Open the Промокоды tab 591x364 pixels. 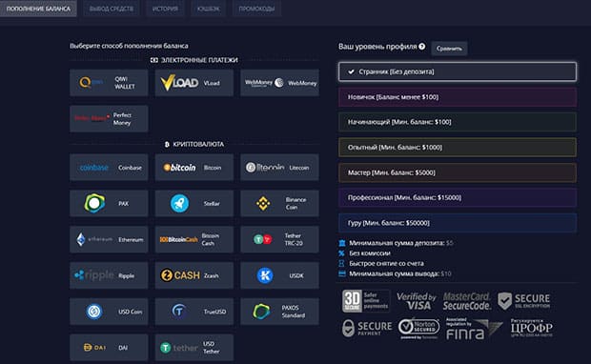click(256, 9)
